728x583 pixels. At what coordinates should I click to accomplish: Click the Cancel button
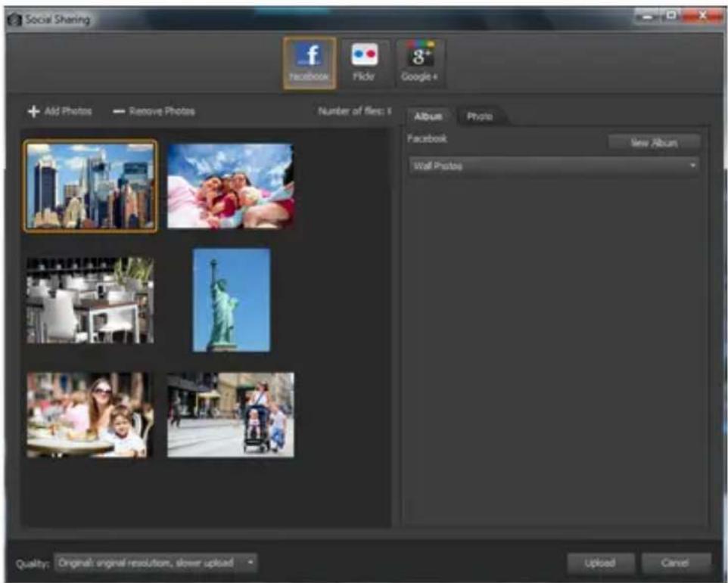(676, 563)
